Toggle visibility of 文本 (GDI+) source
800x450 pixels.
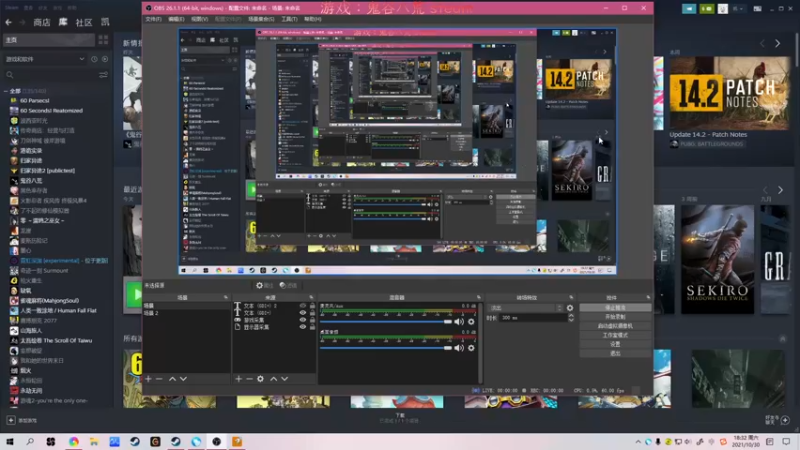tap(303, 313)
